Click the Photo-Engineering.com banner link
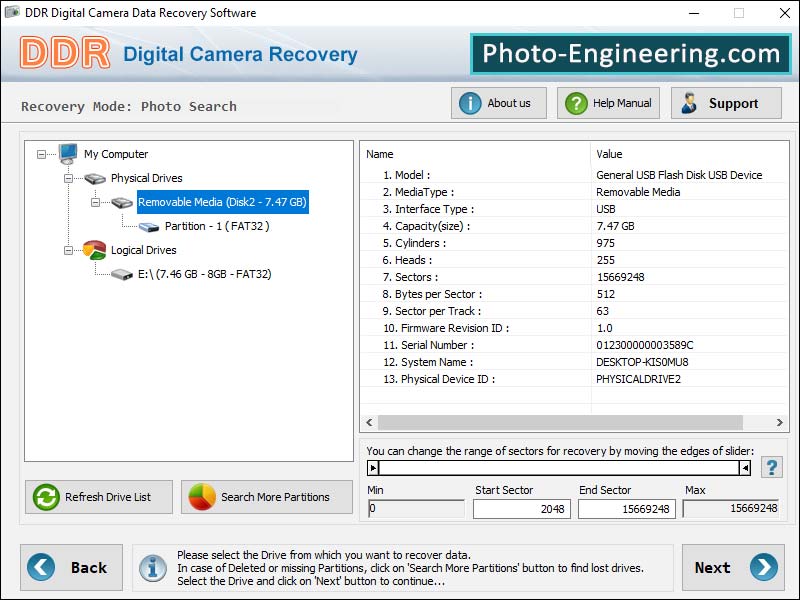Screen dimensions: 800x600 click(x=632, y=54)
